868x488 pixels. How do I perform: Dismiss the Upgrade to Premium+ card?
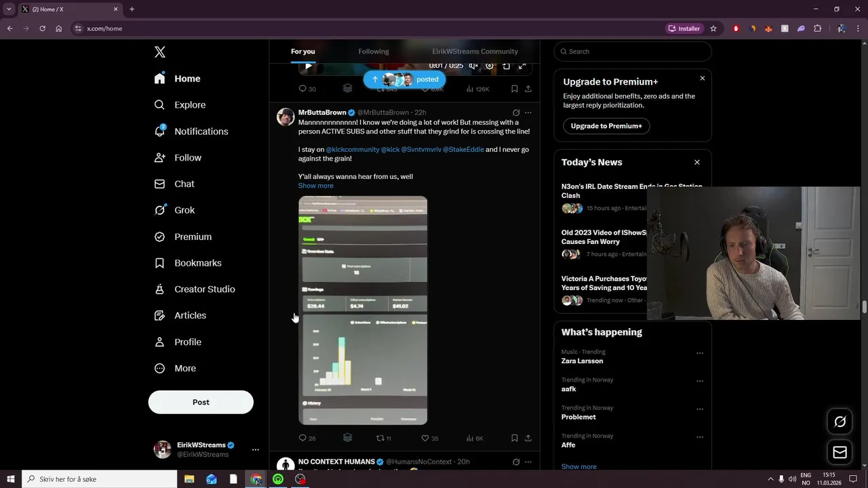click(x=702, y=79)
